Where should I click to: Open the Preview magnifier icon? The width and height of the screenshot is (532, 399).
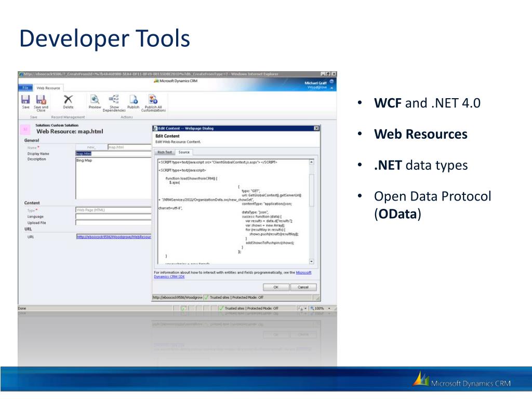95,99
